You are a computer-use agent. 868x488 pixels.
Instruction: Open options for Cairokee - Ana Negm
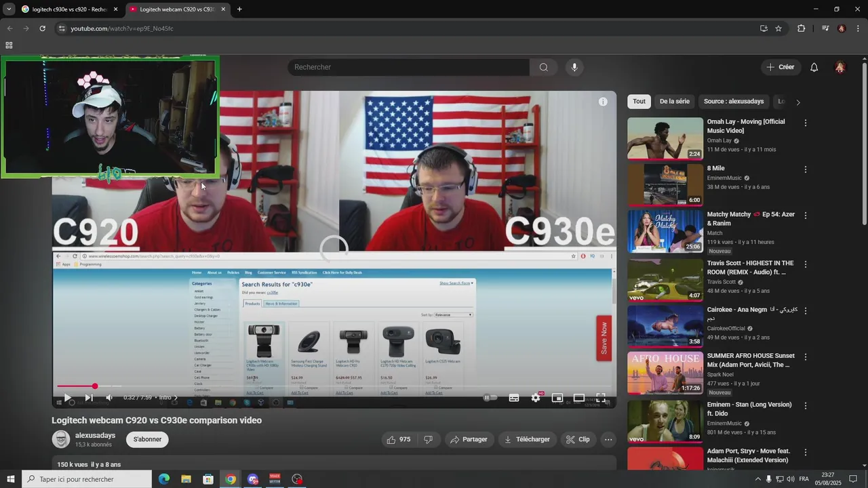click(806, 310)
